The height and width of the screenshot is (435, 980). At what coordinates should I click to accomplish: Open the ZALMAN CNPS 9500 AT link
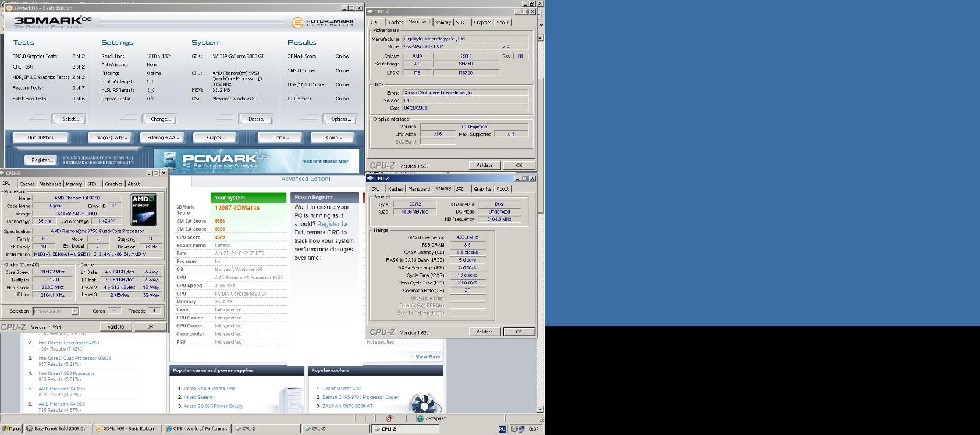pos(347,406)
